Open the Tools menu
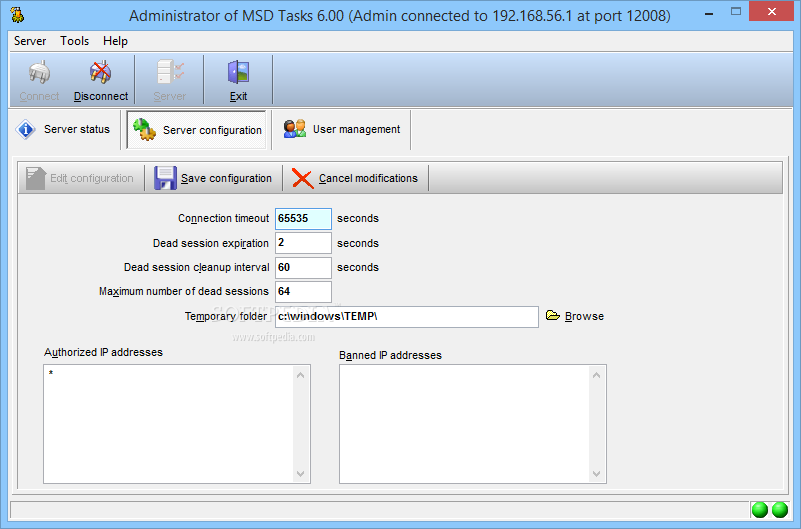The height and width of the screenshot is (529, 801). click(75, 41)
